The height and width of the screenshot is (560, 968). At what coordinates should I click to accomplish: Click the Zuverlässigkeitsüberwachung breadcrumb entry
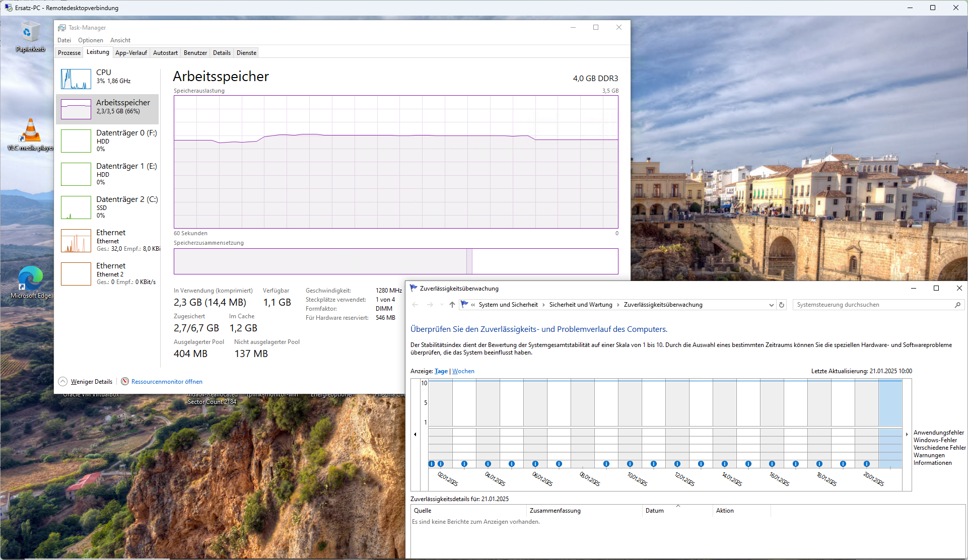(663, 305)
